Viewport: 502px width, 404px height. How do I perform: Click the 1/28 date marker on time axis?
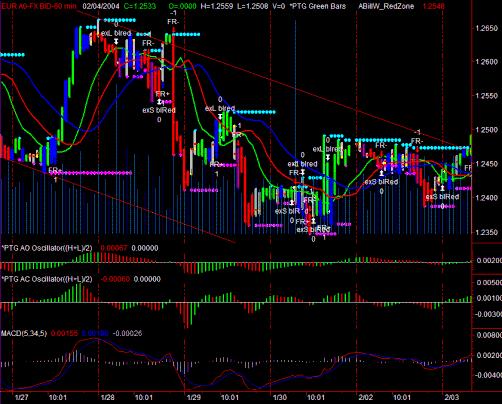click(x=107, y=397)
